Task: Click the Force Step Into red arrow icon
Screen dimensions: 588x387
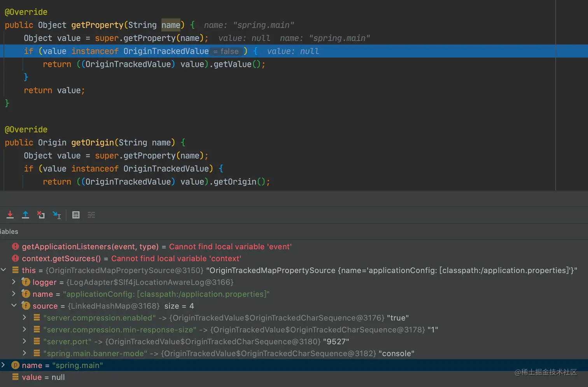Action: (x=10, y=215)
